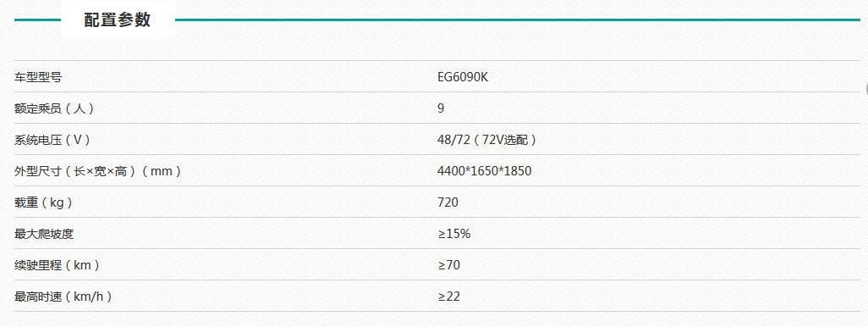Select the 载重（kg）label
This screenshot has height=327, width=868.
click(44, 202)
